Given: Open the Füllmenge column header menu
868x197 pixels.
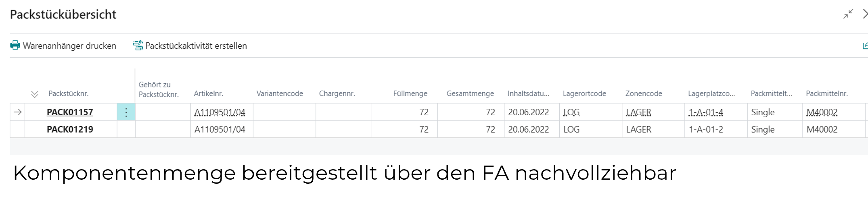Looking at the screenshot, I should [x=410, y=93].
